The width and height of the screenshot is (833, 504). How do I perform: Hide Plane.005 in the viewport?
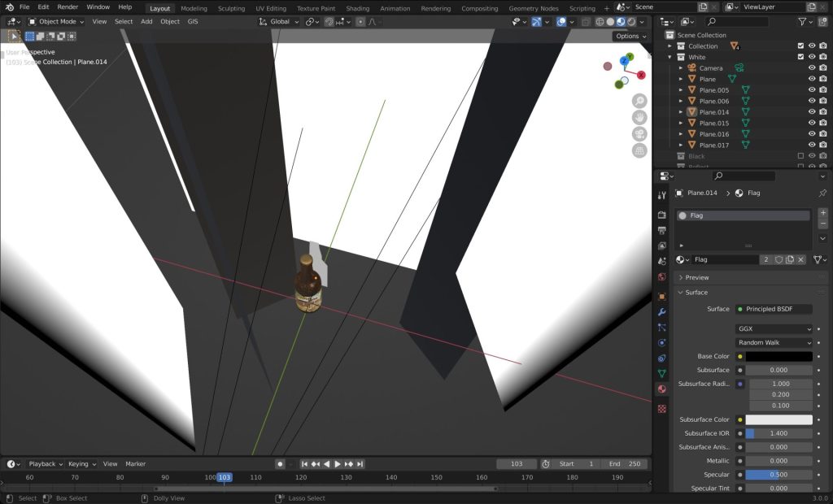(811, 90)
